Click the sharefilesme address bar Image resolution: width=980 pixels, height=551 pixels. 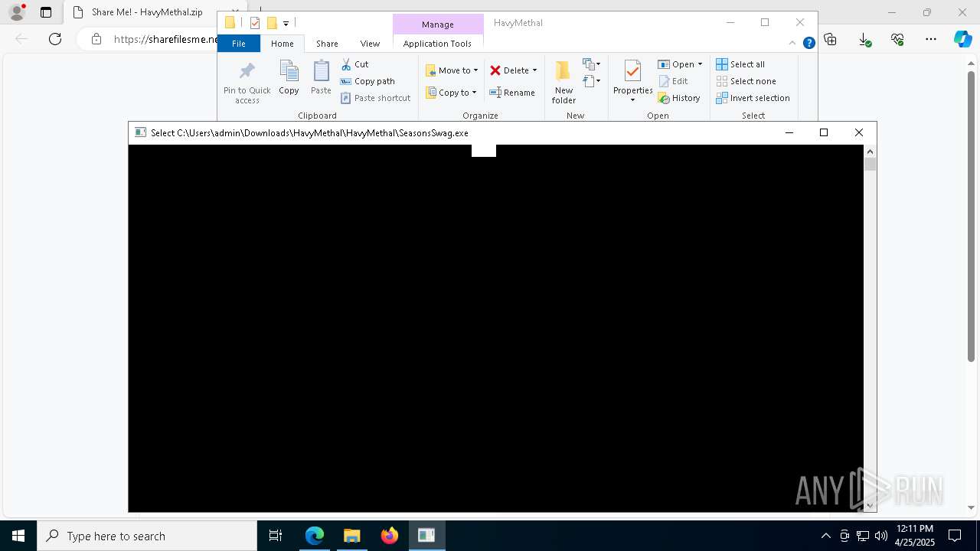[x=165, y=39]
